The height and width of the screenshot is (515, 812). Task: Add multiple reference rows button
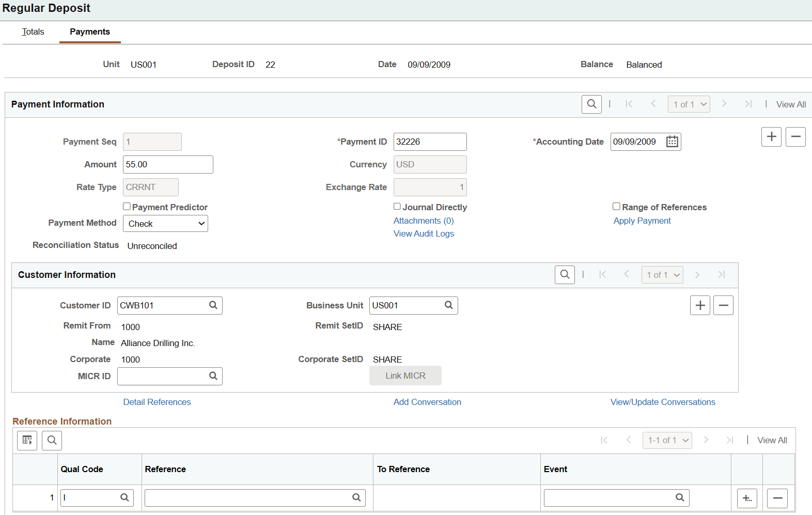pyautogui.click(x=747, y=498)
